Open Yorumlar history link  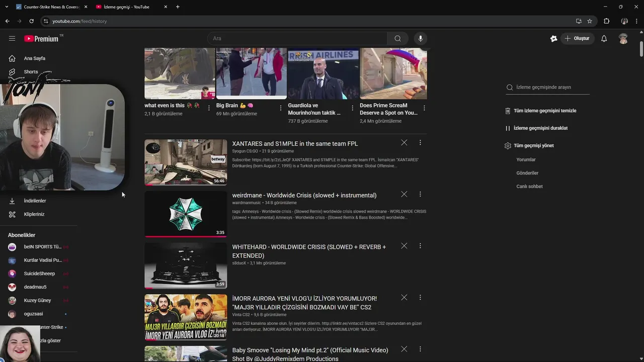[526, 159]
